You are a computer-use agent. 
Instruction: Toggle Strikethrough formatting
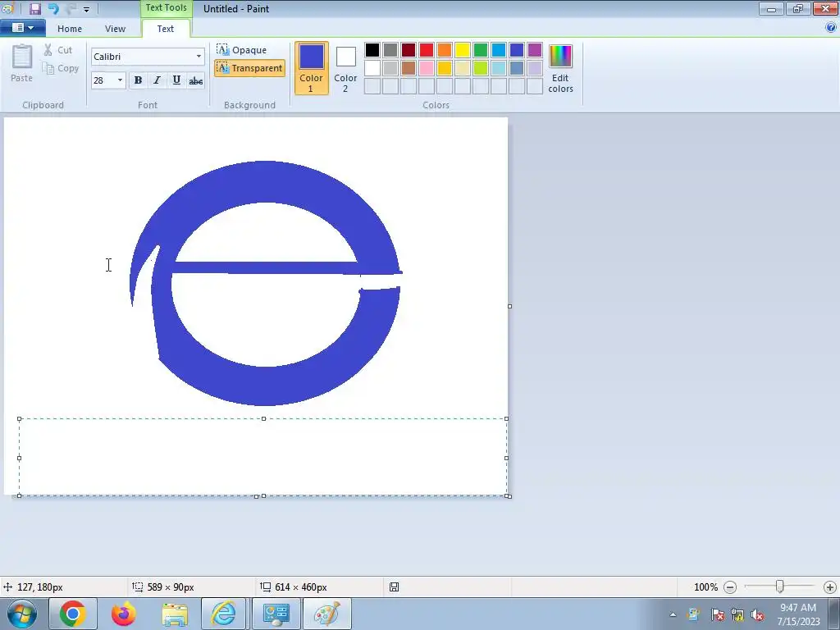[x=196, y=80]
